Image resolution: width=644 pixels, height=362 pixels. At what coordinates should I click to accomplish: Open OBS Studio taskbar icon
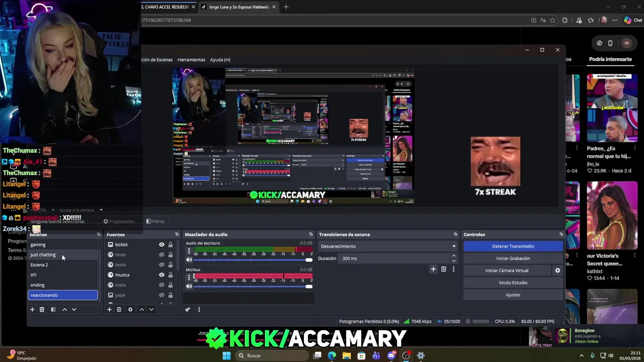coord(406,355)
